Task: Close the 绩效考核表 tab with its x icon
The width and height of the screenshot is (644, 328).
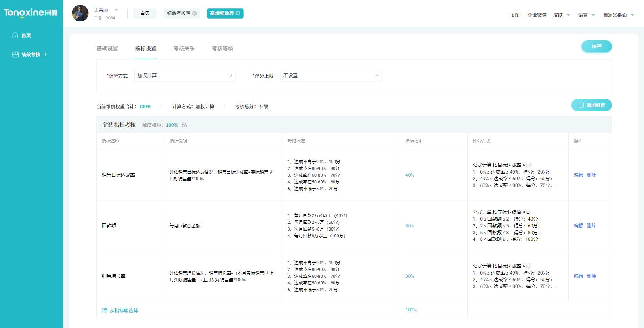Action: 195,13
